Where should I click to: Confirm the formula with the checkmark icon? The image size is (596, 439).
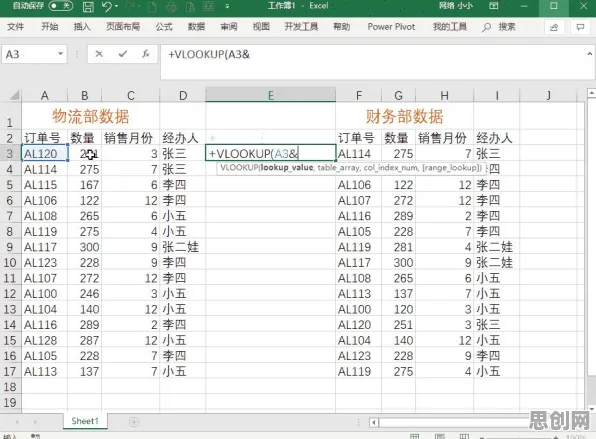point(122,54)
